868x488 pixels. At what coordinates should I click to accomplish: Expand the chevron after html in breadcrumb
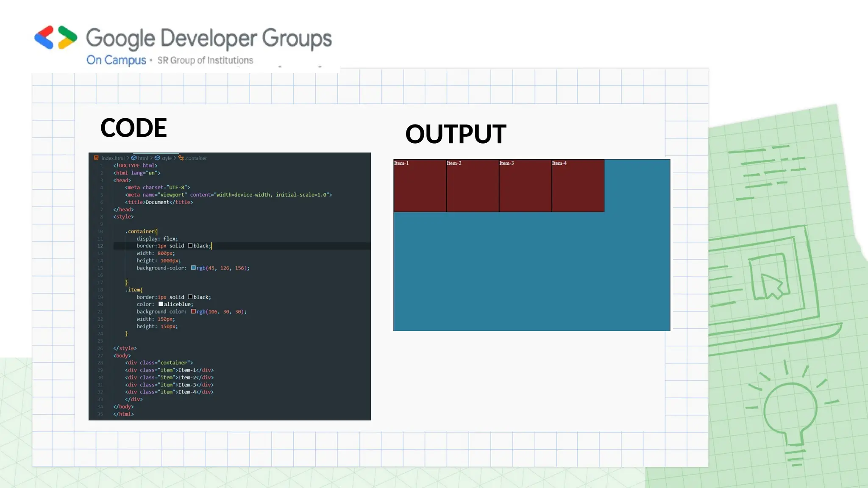(x=151, y=158)
